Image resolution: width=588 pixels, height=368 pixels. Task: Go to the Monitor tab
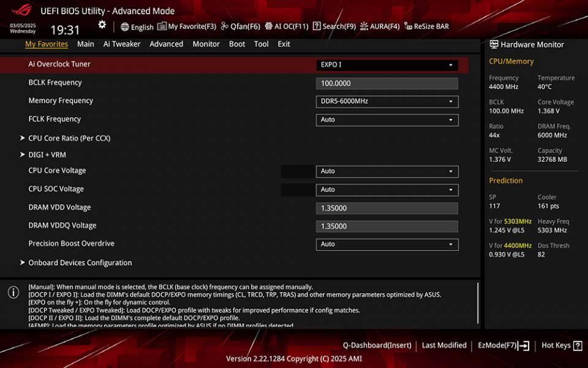click(206, 44)
